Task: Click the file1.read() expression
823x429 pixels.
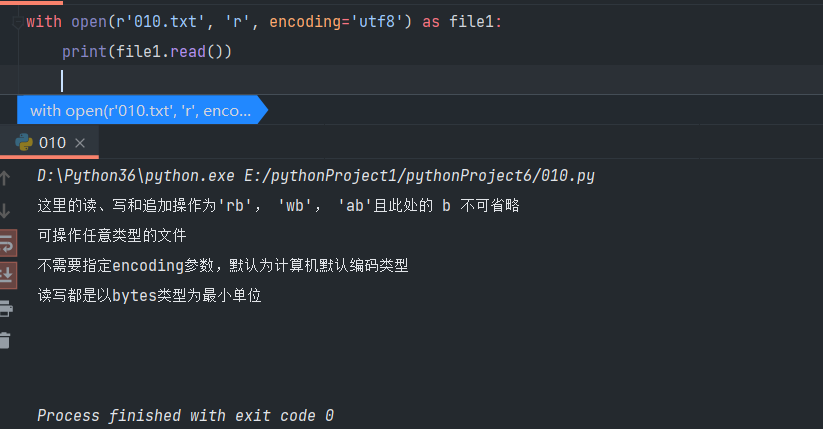Action: tap(170, 50)
